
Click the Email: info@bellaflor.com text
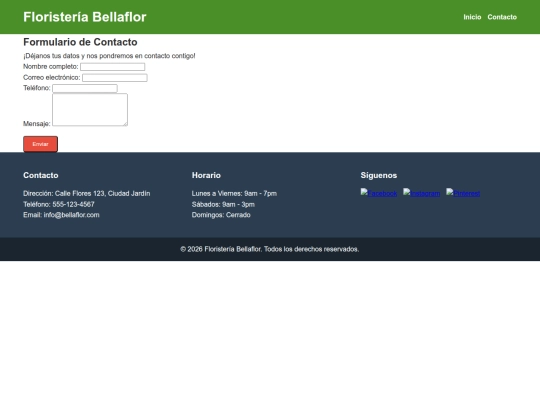61,215
